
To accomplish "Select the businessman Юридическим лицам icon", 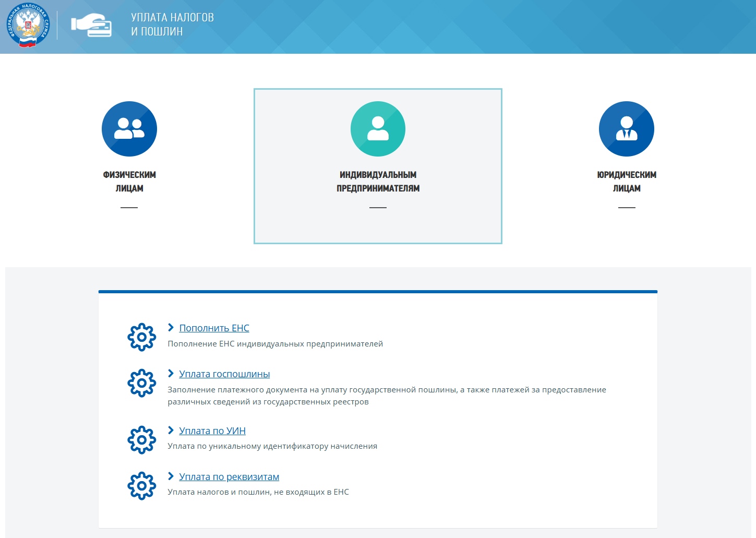I will tap(627, 129).
